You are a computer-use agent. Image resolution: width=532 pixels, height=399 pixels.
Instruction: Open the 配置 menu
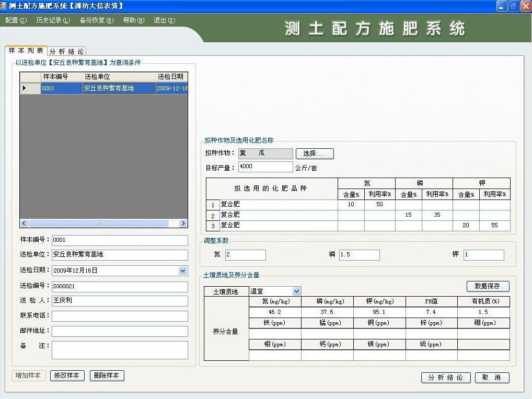16,20
